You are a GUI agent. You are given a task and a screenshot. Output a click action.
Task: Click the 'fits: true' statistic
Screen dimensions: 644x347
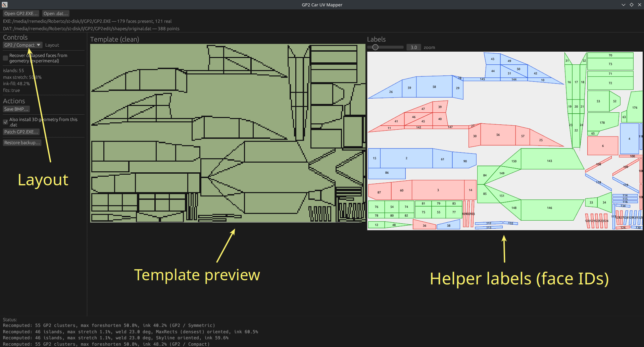(x=11, y=91)
